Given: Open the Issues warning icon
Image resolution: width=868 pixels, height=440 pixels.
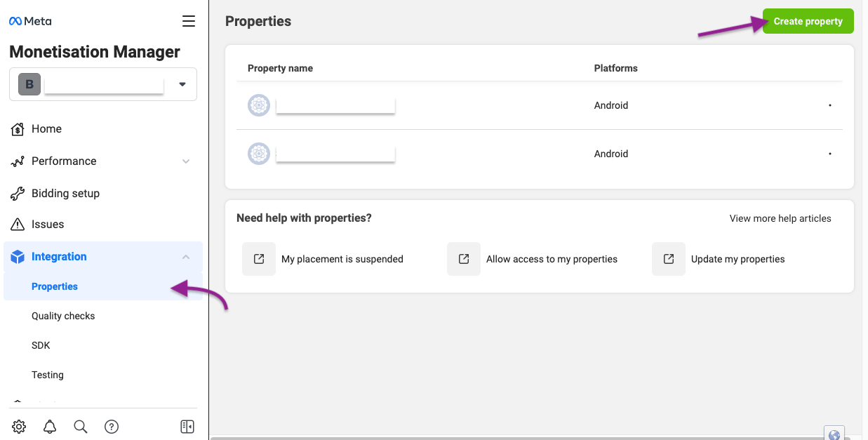Looking at the screenshot, I should click(x=17, y=224).
